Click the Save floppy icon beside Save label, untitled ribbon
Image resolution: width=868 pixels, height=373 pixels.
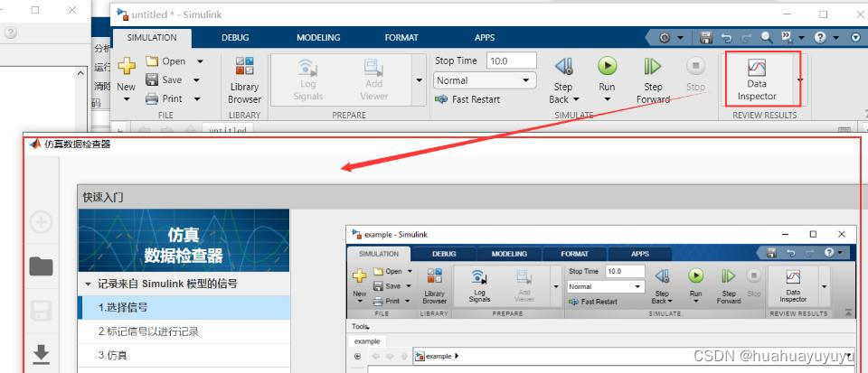click(152, 79)
